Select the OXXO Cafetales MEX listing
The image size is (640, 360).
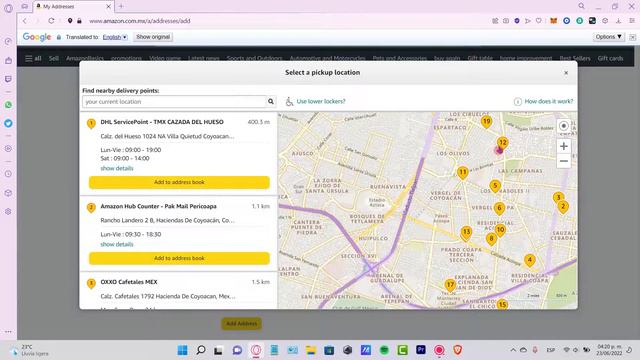point(178,291)
